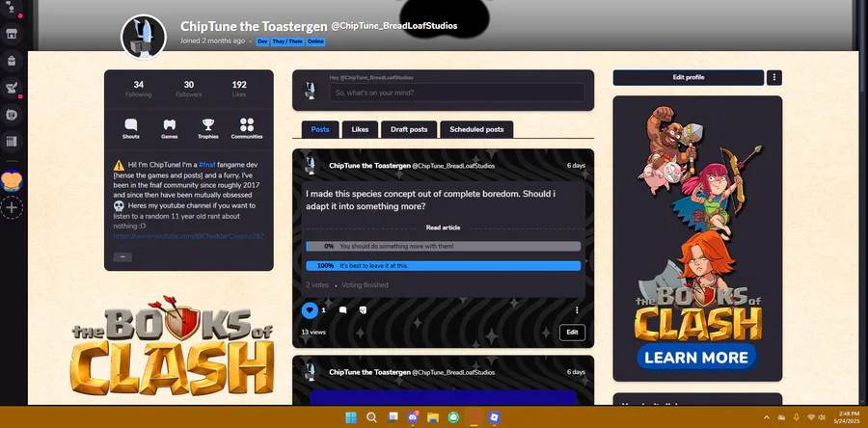
Task: Click Edit on the species concept post
Action: [x=572, y=333]
